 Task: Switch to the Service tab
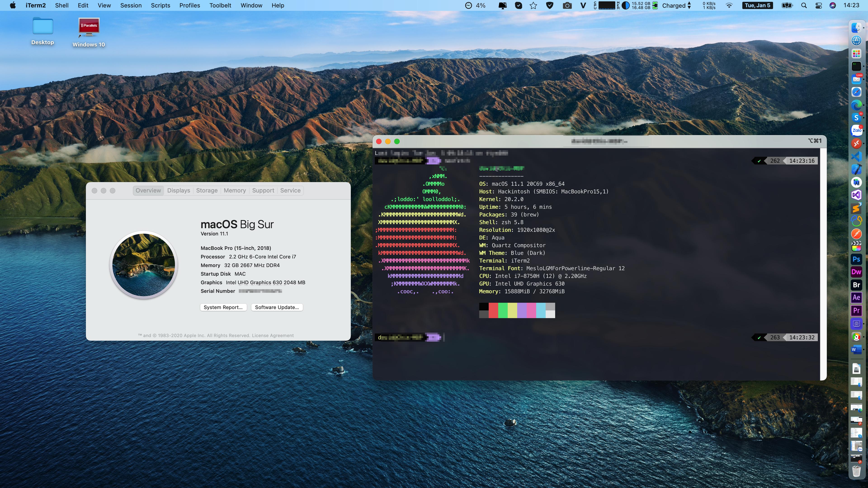click(290, 191)
